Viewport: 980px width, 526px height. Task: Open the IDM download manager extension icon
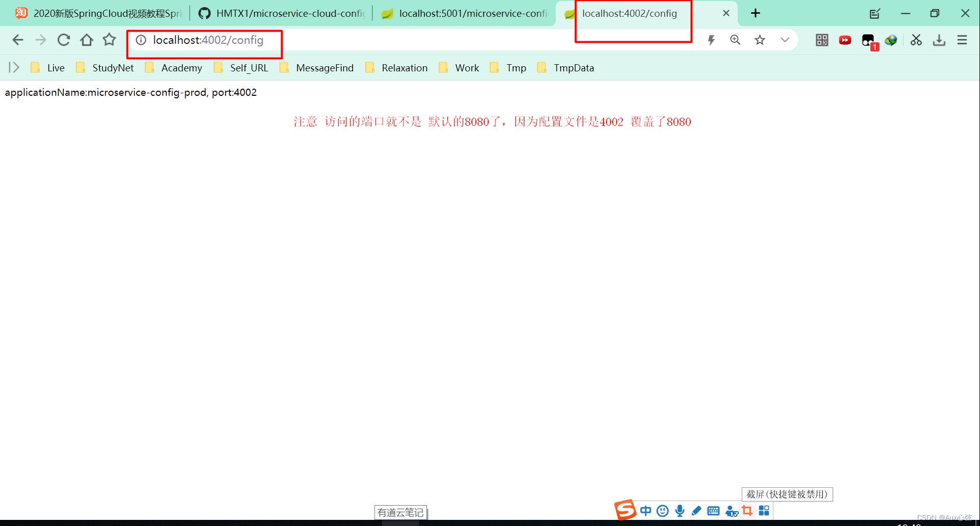click(x=891, y=40)
